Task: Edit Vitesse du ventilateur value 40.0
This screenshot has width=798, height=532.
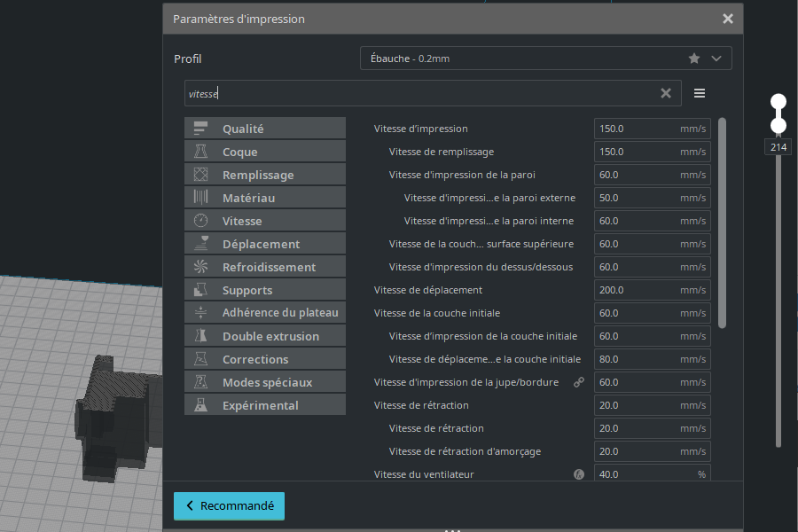Action: pos(652,474)
